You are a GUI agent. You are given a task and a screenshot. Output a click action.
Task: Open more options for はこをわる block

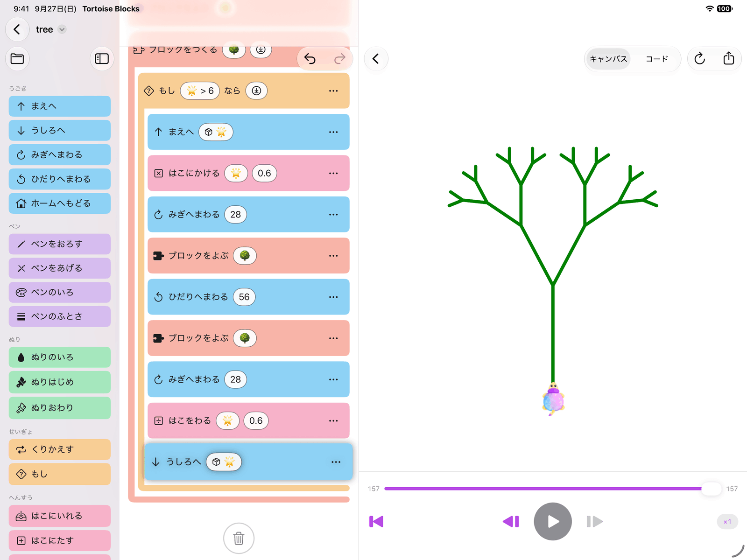click(333, 420)
